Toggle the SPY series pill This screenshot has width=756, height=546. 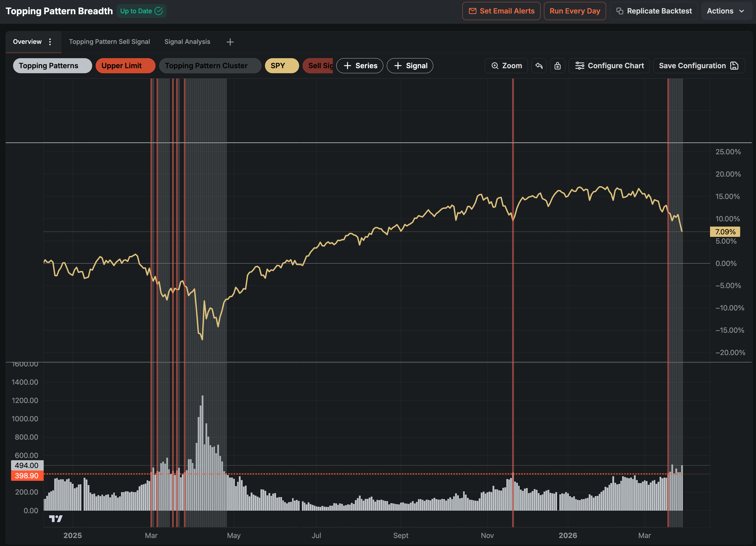[282, 66]
